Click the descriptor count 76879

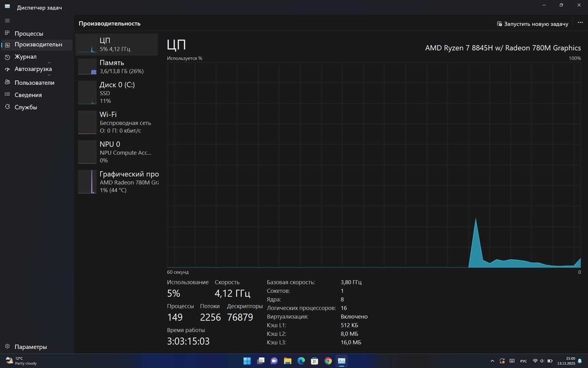coord(240,317)
